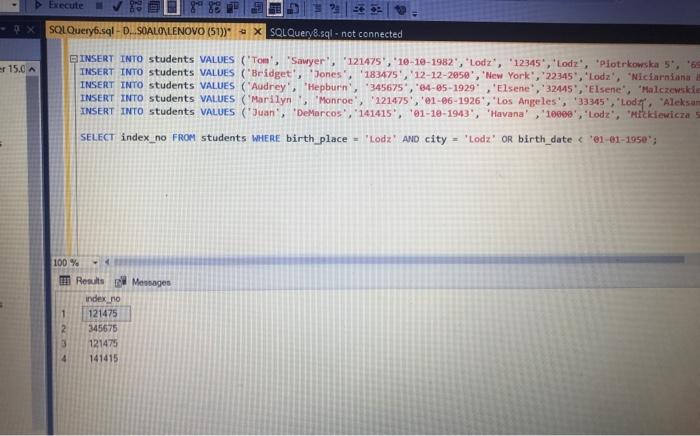Select row 3 cell 121475
This screenshot has height=436, width=700.
coord(103,343)
